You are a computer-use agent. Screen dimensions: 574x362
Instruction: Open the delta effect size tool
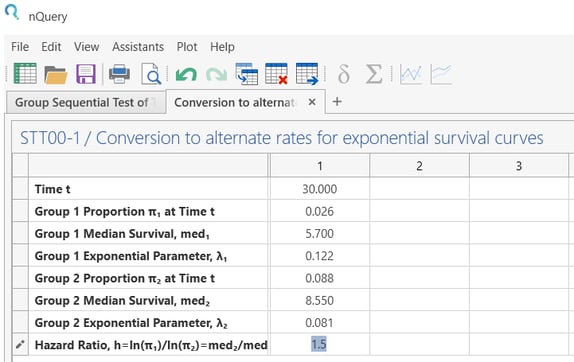[343, 74]
